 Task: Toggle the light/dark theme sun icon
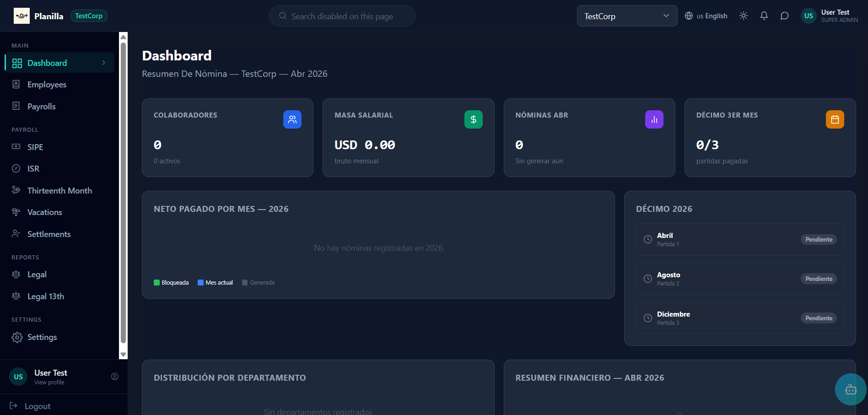click(743, 16)
